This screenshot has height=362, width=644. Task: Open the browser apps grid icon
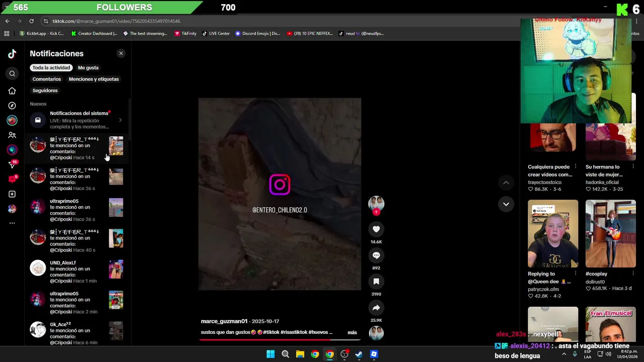(7, 34)
